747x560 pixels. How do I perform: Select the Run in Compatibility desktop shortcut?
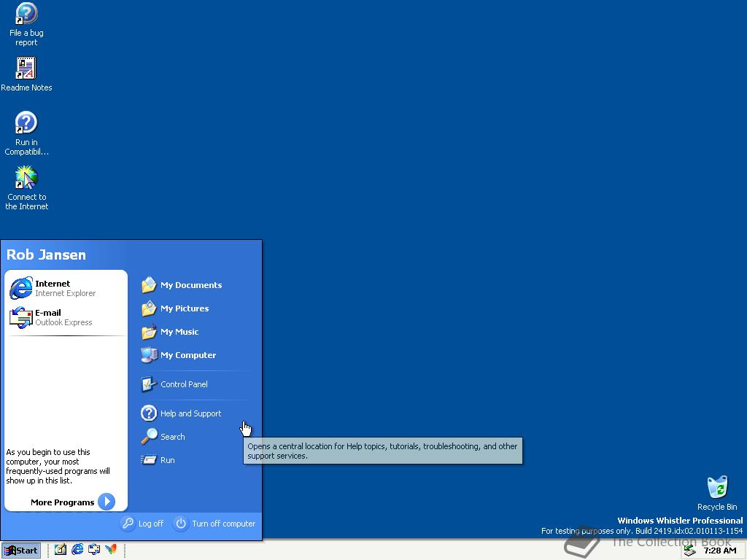coord(26,133)
